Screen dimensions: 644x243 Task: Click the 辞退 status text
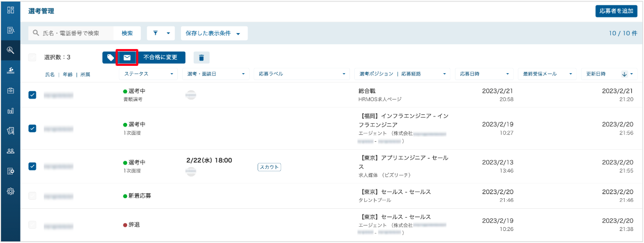click(134, 225)
